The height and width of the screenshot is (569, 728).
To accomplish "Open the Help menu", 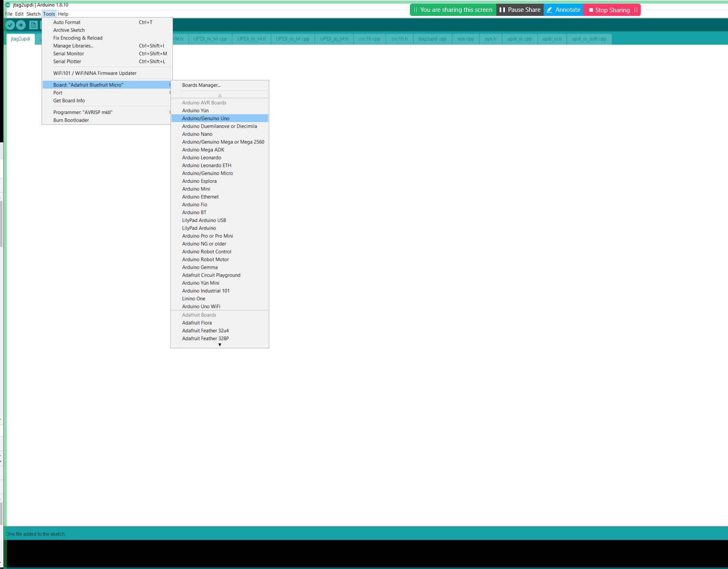I will tap(63, 14).
